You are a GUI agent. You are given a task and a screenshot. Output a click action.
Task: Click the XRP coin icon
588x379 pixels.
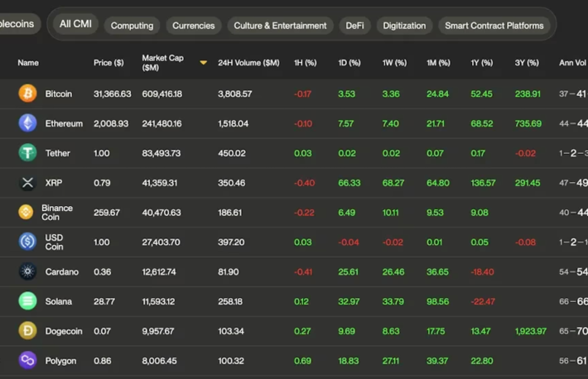28,183
